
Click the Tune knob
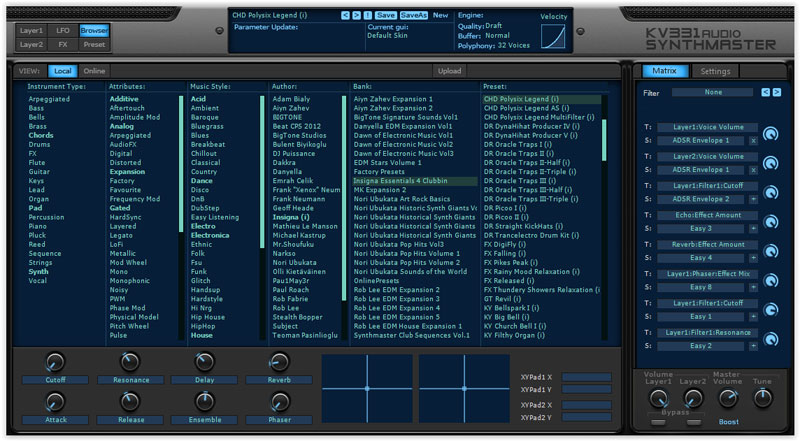[x=764, y=398]
